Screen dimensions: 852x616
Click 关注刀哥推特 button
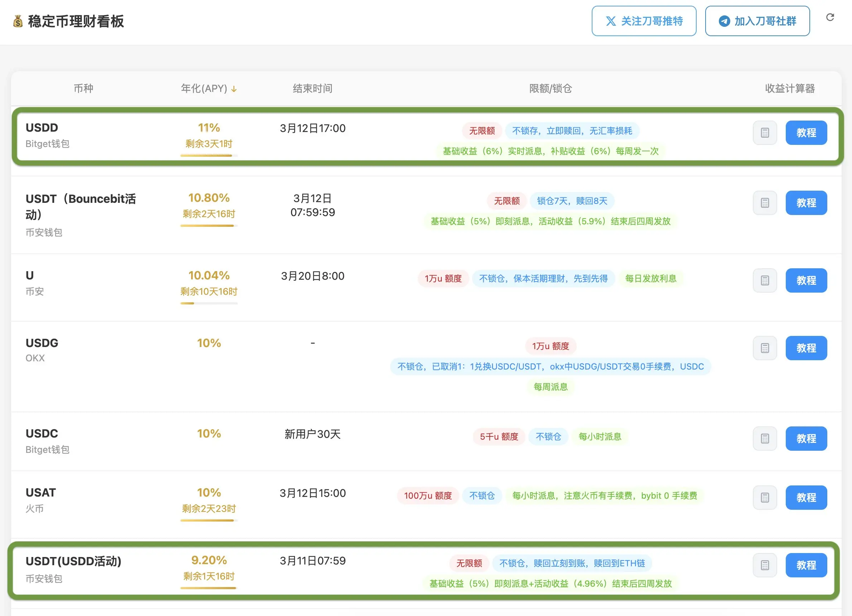pyautogui.click(x=644, y=21)
